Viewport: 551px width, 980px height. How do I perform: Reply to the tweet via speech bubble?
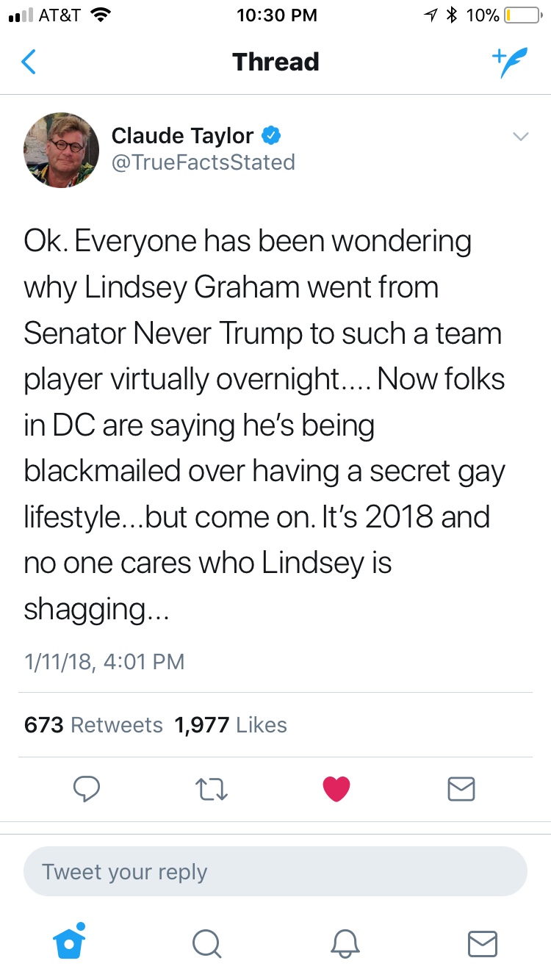click(x=87, y=789)
